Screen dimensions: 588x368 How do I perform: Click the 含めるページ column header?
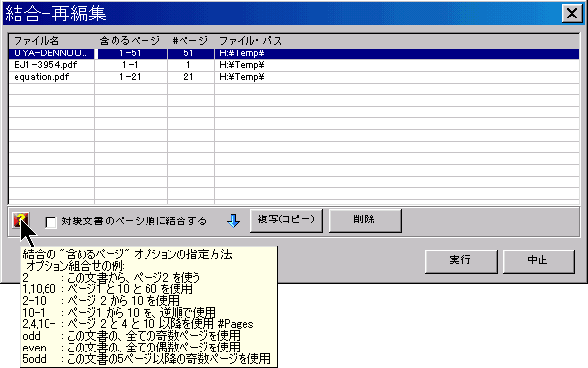[131, 41]
